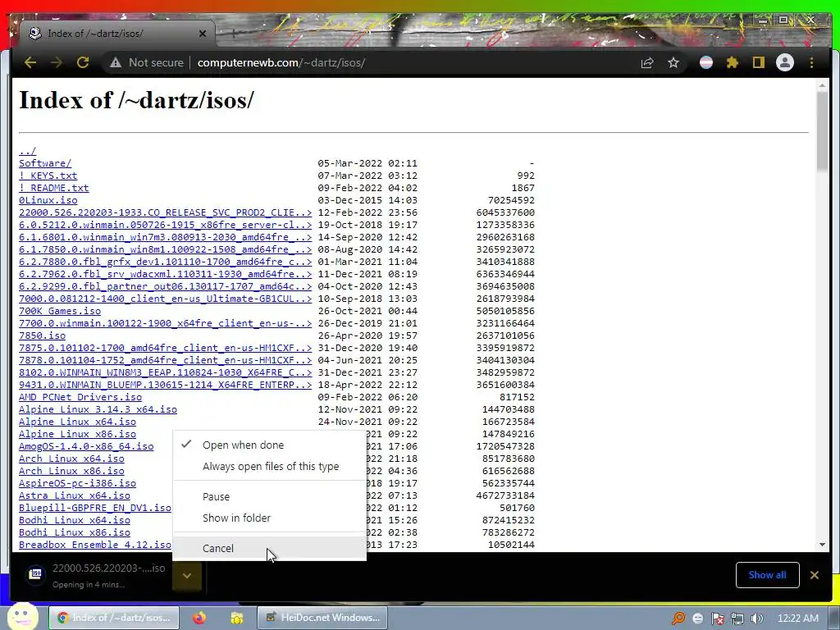Open the volume speaker tray icon
840x630 pixels.
click(757, 619)
